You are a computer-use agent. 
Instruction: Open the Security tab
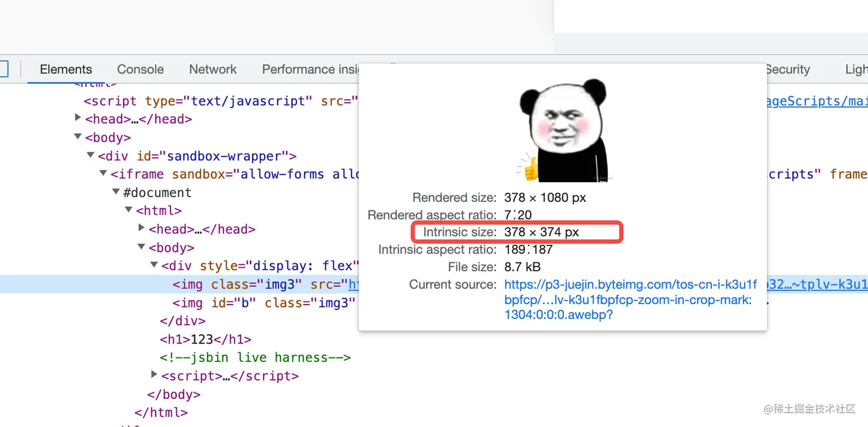788,70
